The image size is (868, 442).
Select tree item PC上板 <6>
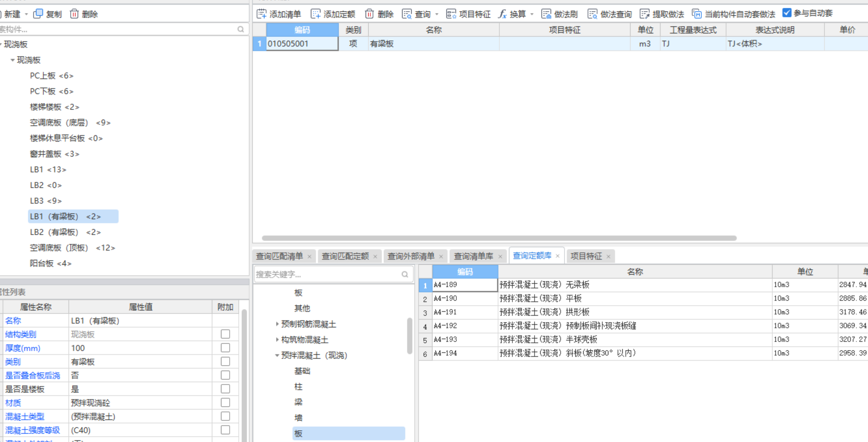52,76
